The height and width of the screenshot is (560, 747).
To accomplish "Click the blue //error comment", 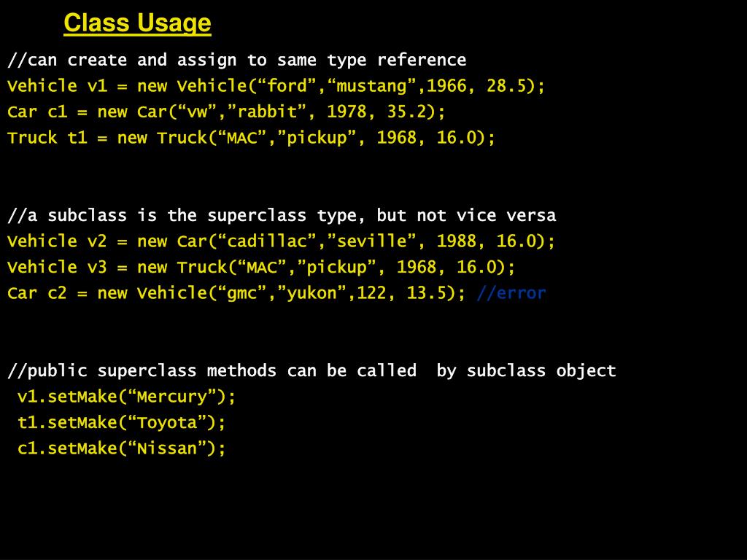I will pos(511,293).
